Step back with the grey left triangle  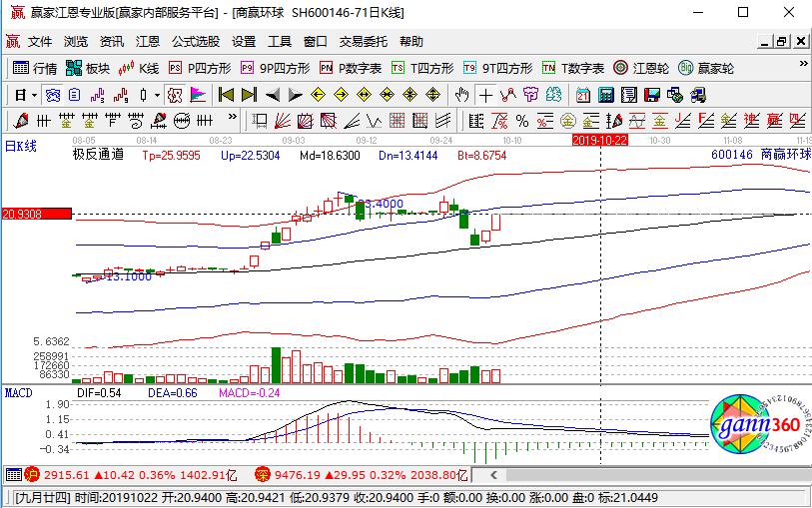coord(273,95)
